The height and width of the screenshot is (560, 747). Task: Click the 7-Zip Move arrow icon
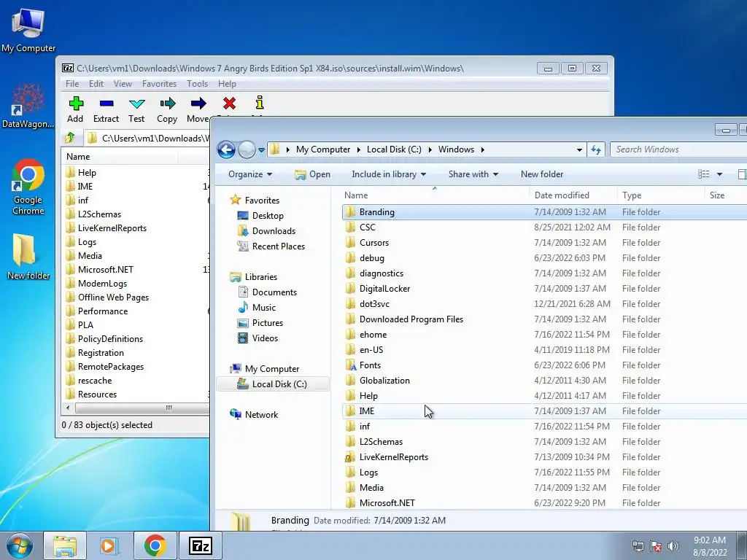pos(198,104)
